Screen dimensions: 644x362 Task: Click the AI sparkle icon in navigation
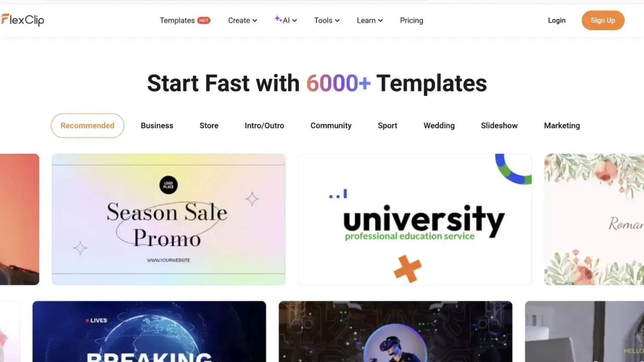[x=278, y=19]
